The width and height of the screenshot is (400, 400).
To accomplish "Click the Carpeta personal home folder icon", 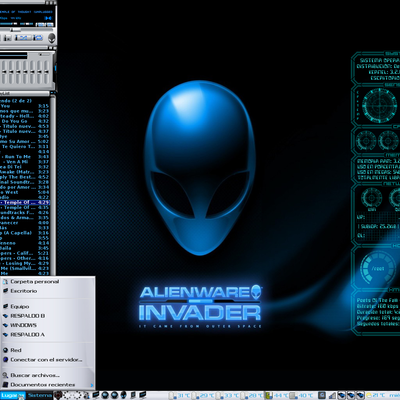I will point(5,282).
